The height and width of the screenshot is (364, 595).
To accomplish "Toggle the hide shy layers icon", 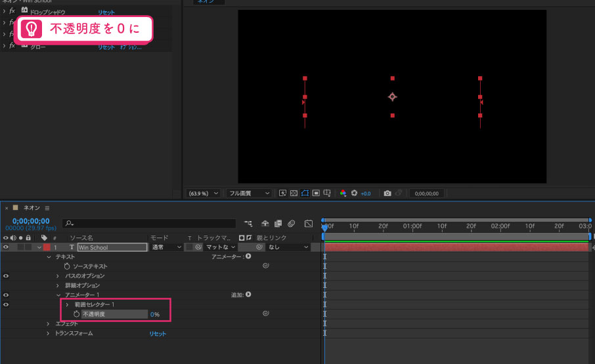I will 265,224.
